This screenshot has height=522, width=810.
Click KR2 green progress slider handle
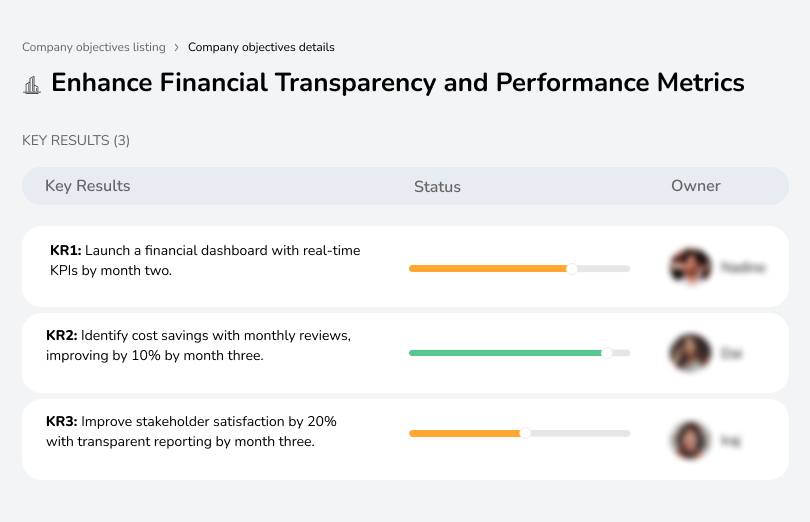[607, 353]
